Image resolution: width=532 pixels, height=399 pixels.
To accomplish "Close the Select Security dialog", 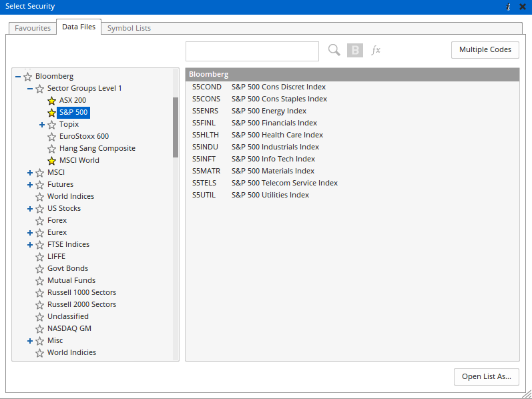I will (x=523, y=7).
